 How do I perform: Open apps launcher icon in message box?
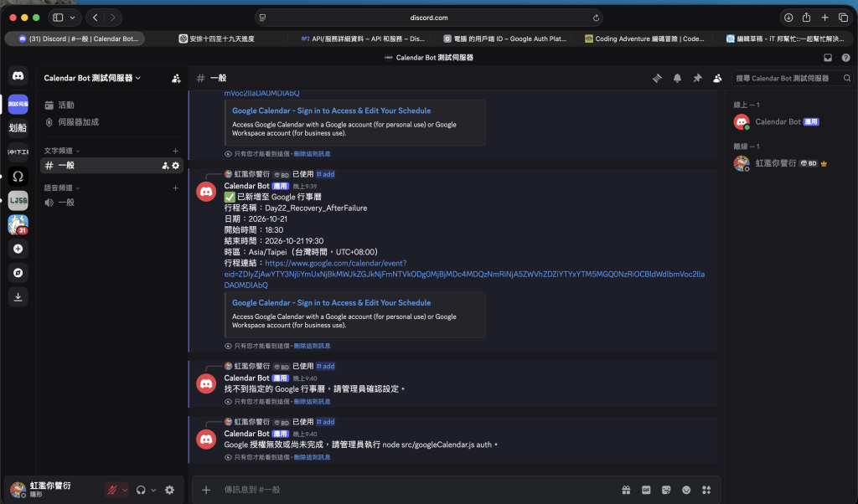[x=706, y=490]
